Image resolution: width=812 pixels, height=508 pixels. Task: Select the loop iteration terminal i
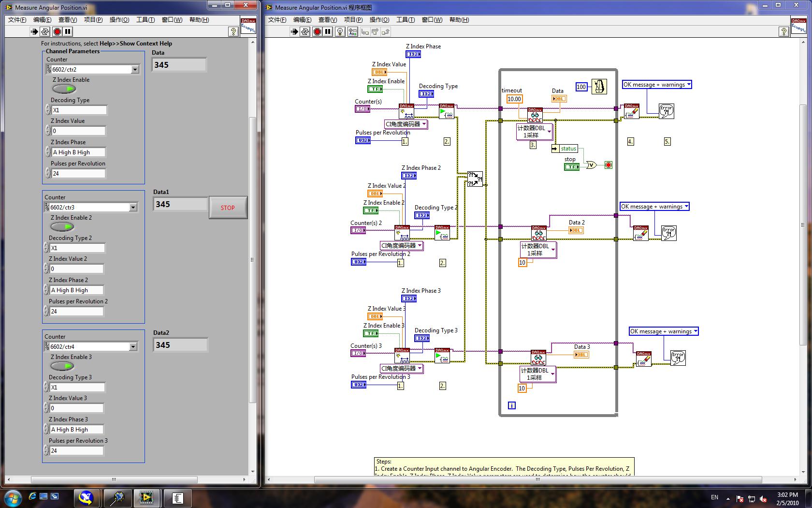pyautogui.click(x=512, y=405)
